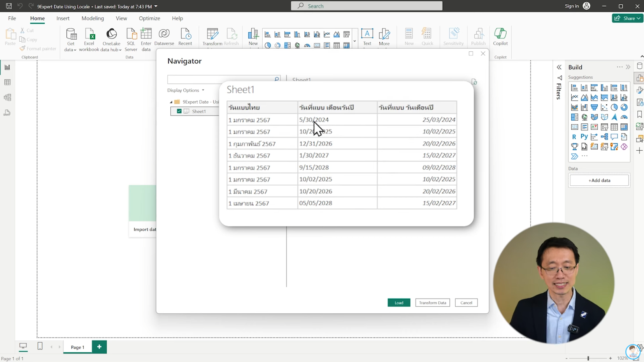Select the Python visual icon
Viewport: 644px width, 362px height.
click(x=584, y=137)
